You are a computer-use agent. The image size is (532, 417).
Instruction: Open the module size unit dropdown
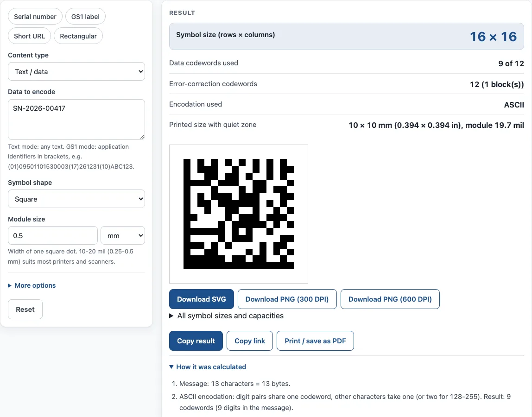click(x=123, y=235)
